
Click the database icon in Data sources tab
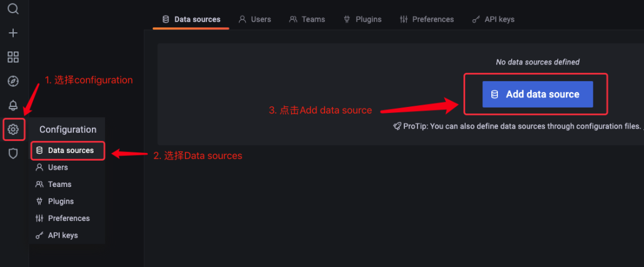pyautogui.click(x=165, y=19)
